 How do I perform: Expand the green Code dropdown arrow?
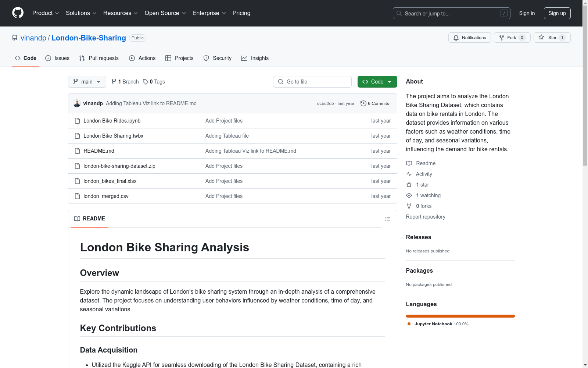click(x=389, y=81)
